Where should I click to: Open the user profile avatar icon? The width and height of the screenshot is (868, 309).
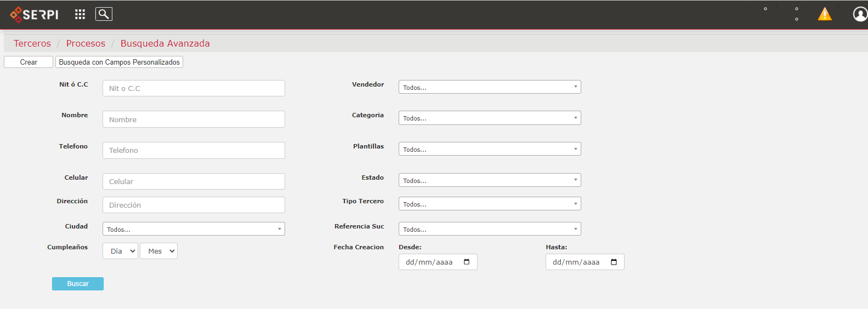(860, 14)
